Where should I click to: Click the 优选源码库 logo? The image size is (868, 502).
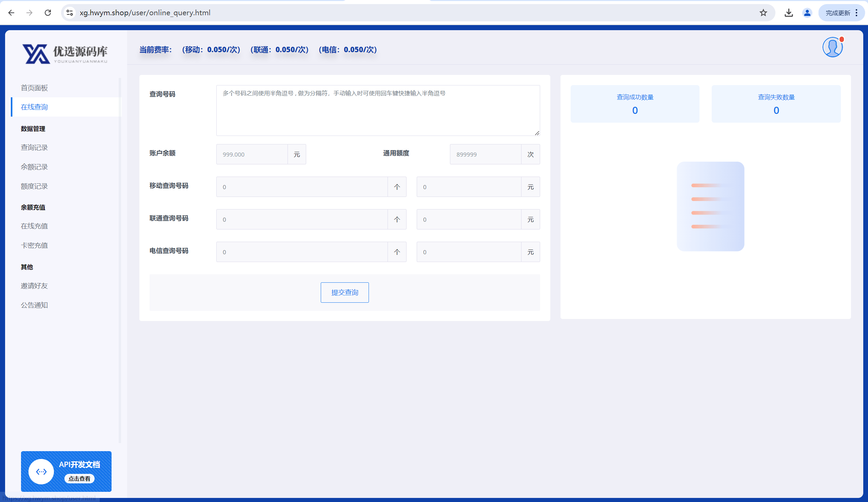[65, 54]
